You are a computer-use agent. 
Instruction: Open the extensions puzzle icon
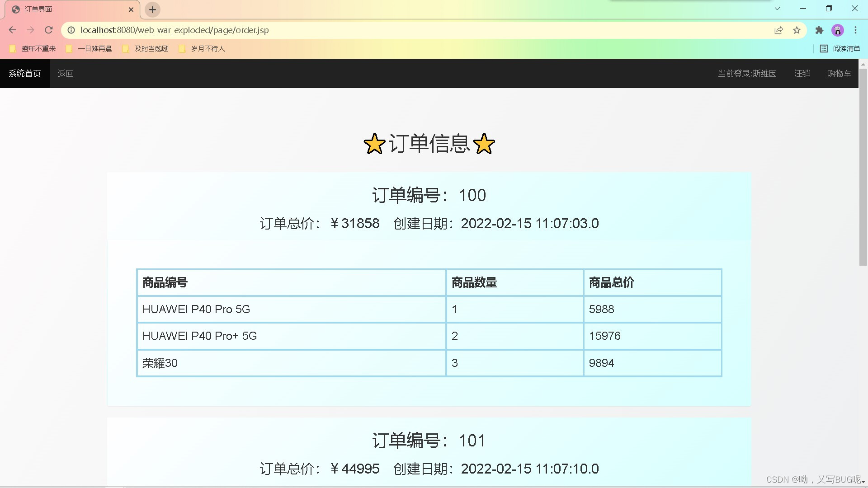click(819, 30)
